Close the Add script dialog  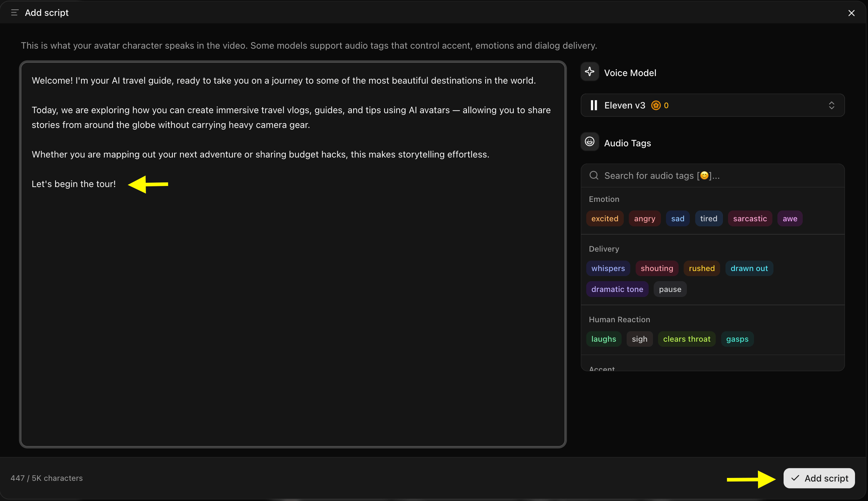tap(851, 13)
